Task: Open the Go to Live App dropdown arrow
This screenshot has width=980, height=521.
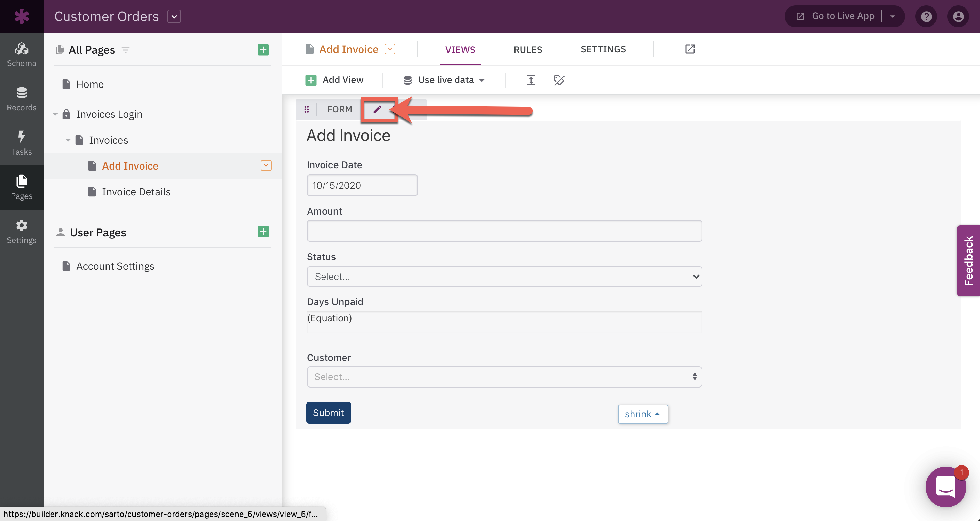Action: (x=892, y=16)
